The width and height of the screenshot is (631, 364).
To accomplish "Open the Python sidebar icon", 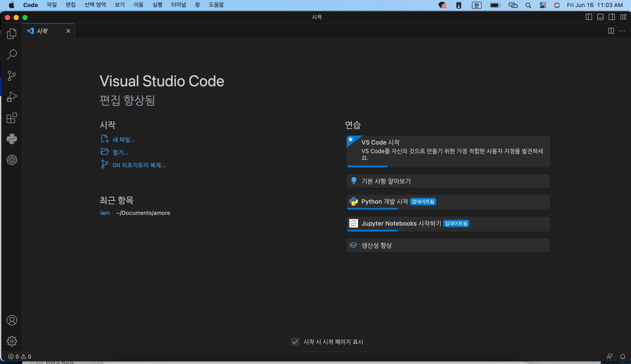I will click(12, 139).
